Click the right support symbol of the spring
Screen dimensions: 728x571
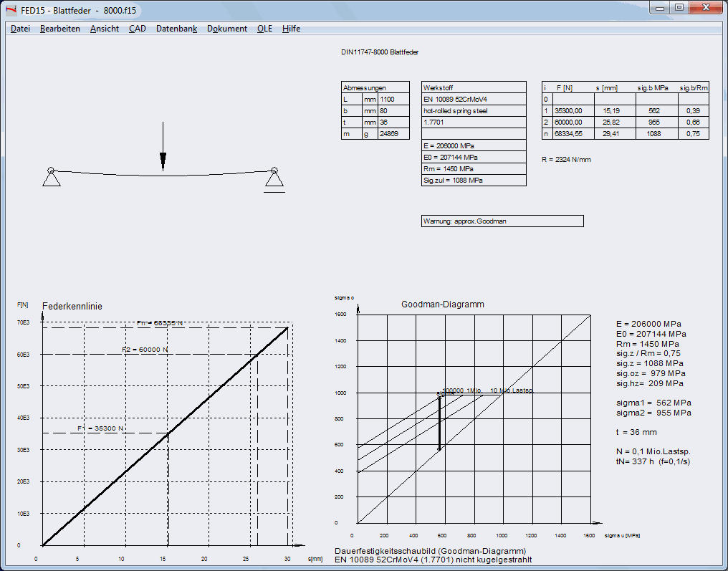pyautogui.click(x=274, y=180)
